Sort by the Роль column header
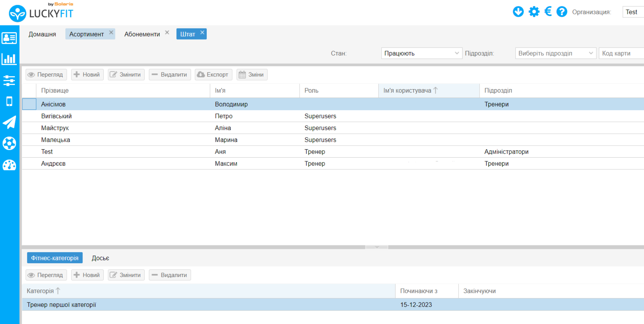Viewport: 644px width, 324px height. point(339,91)
